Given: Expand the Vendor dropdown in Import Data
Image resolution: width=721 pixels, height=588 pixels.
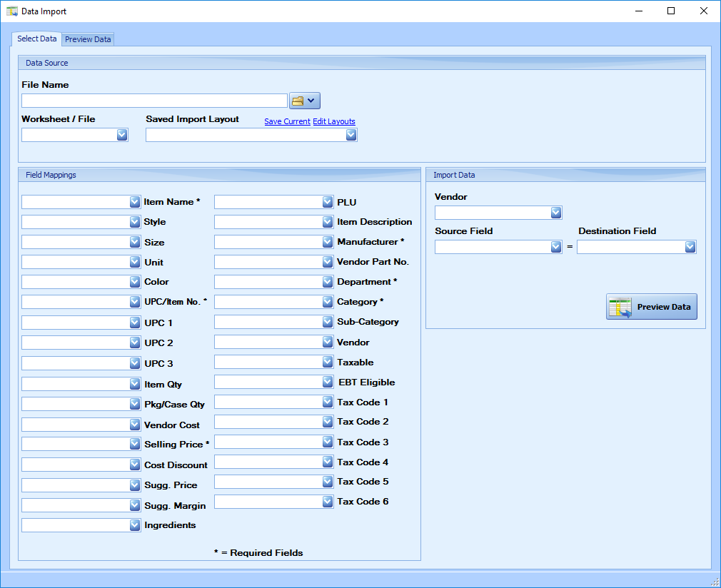Looking at the screenshot, I should tap(556, 213).
